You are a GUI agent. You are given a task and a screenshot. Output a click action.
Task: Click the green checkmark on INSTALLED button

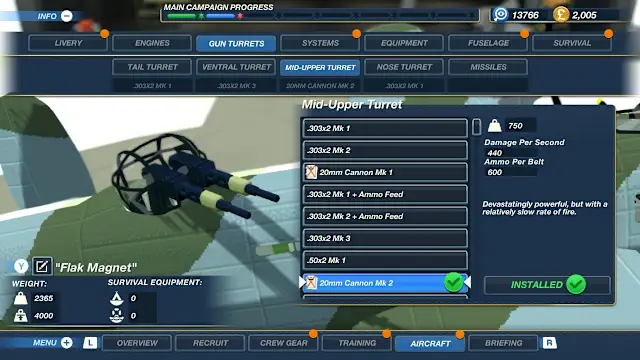tap(576, 284)
